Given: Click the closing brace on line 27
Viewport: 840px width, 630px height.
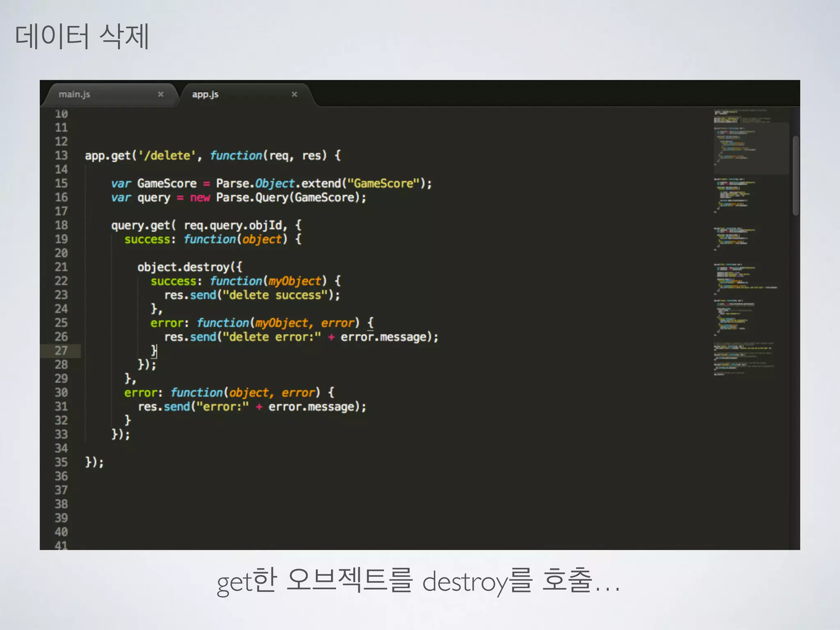Looking at the screenshot, I should 154,351.
